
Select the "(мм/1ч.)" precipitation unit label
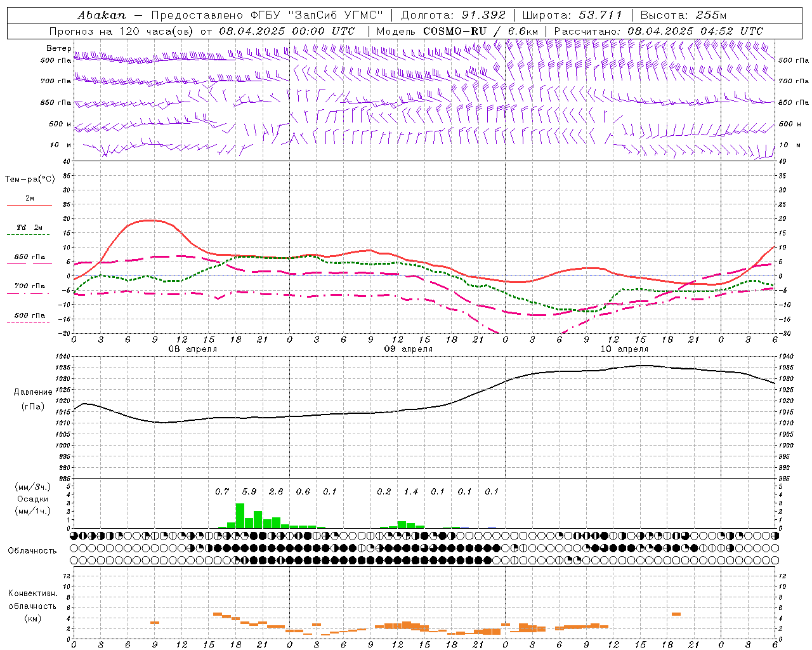32,511
